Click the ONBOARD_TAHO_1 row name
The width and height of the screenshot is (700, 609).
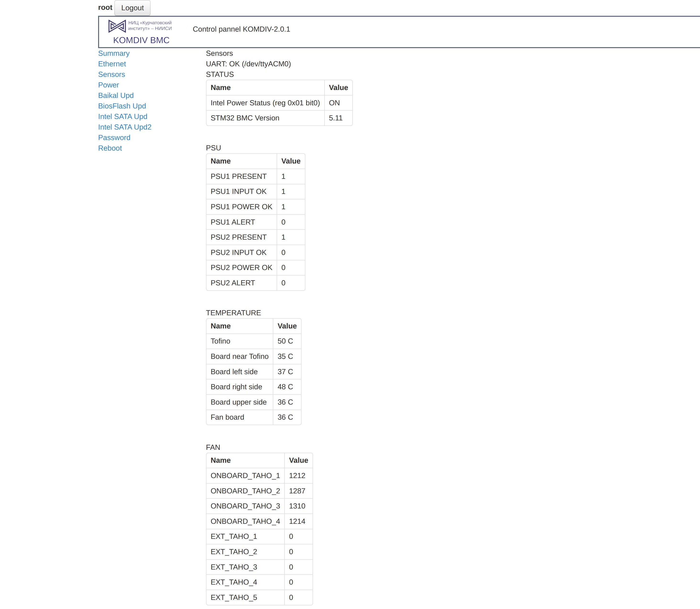245,476
